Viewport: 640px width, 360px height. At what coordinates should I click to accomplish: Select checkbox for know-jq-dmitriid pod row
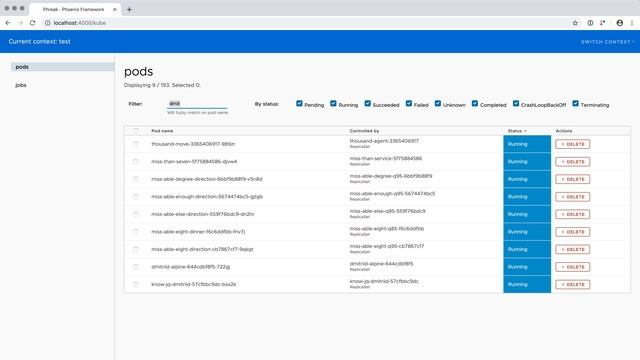coord(136,284)
